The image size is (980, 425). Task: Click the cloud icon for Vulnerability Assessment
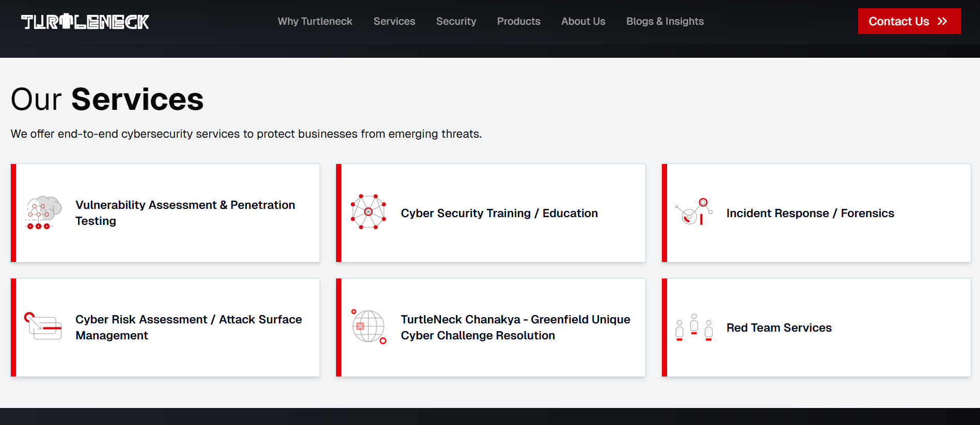(43, 213)
